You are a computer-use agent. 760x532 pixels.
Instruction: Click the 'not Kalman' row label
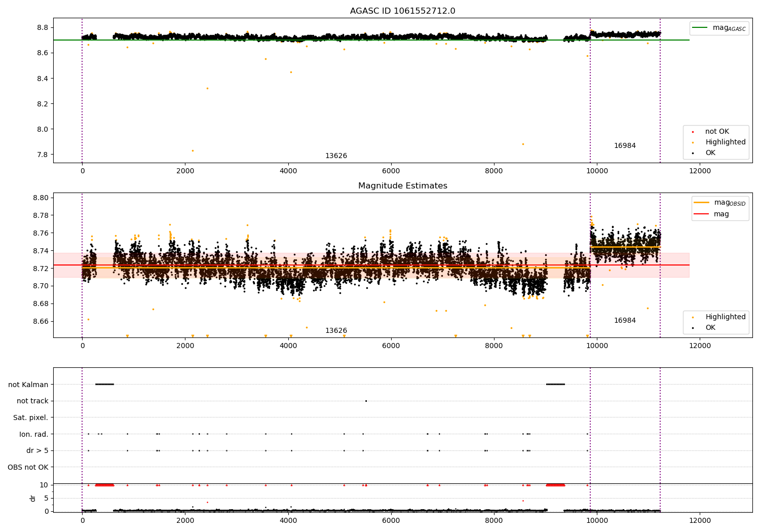[x=28, y=385]
